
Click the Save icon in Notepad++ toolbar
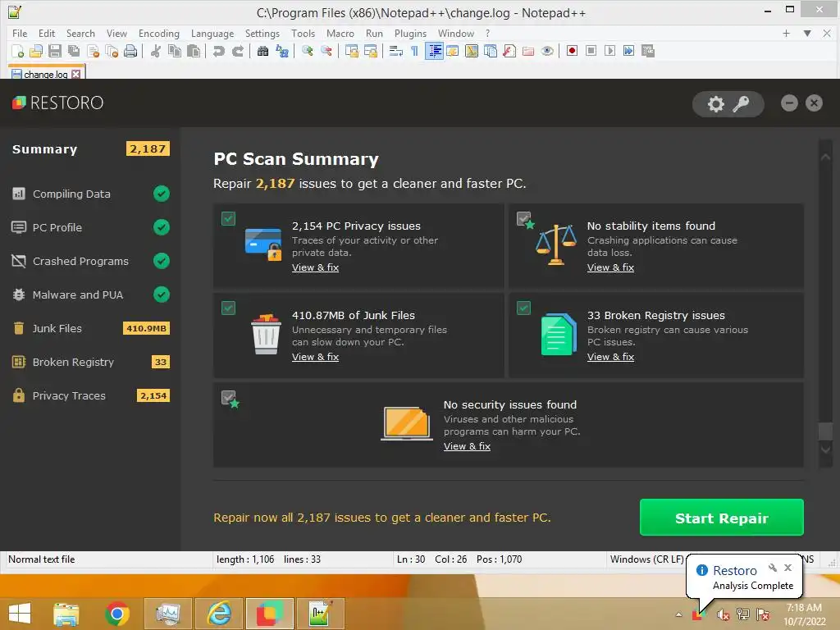55,51
